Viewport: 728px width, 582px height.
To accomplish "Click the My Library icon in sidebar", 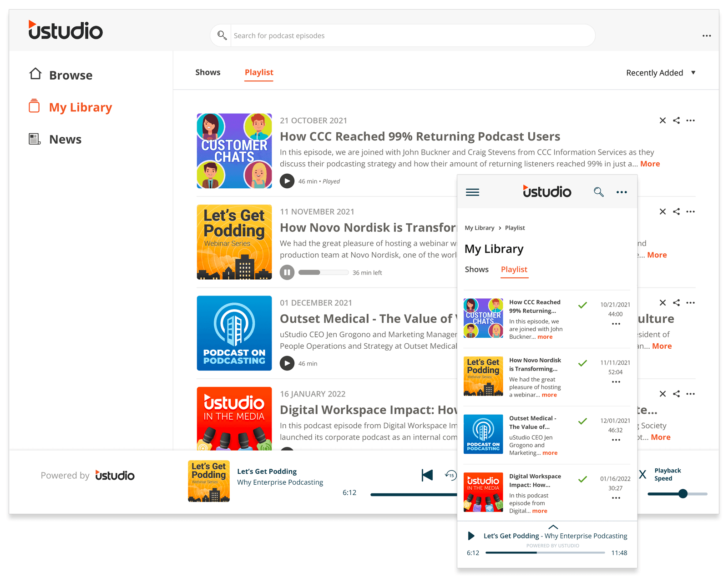I will coord(35,106).
